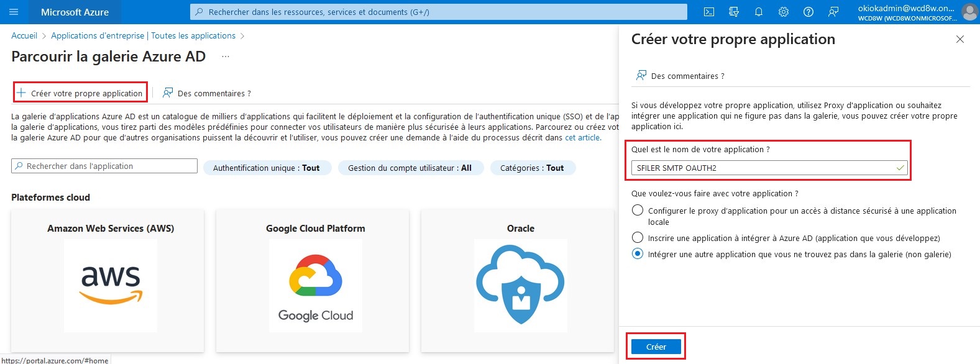Viewport: 980px width, 364px height.
Task: Open Catégories filter
Action: click(x=533, y=168)
